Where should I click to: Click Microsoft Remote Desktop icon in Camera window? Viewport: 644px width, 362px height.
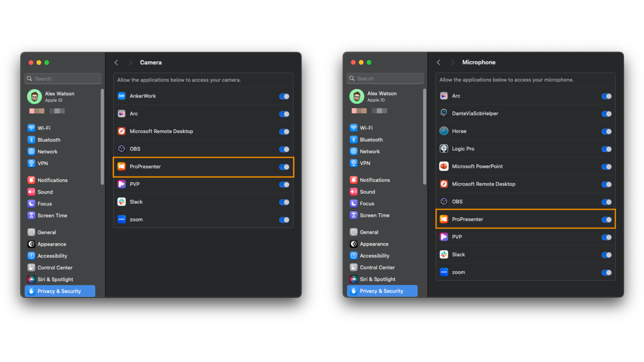pos(121,131)
